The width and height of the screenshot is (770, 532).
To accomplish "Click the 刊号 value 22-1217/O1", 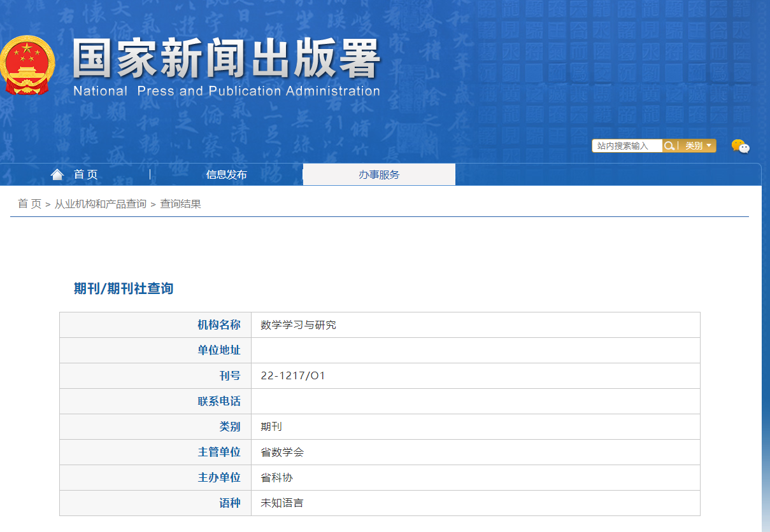I will 293,376.
